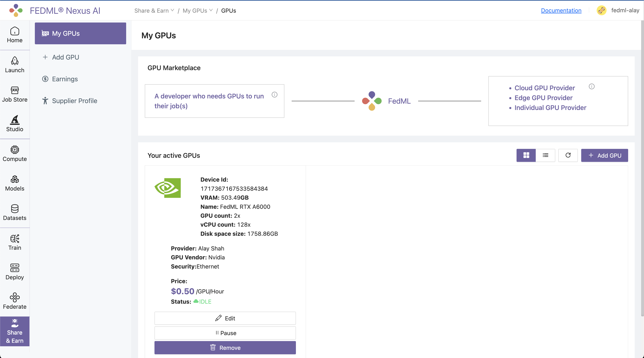The height and width of the screenshot is (358, 644).
Task: Select Earnings in the side menu
Action: click(65, 79)
